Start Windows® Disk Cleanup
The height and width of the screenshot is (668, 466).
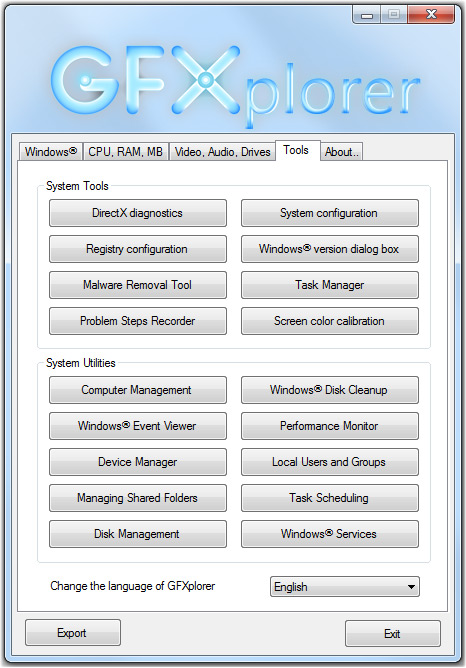pos(330,390)
